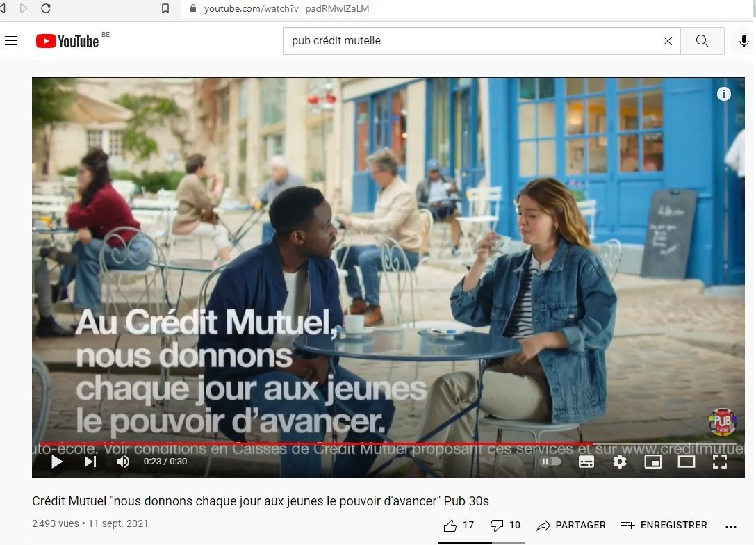This screenshot has height=545, width=756.
Task: Play the paused video
Action: pyautogui.click(x=57, y=462)
